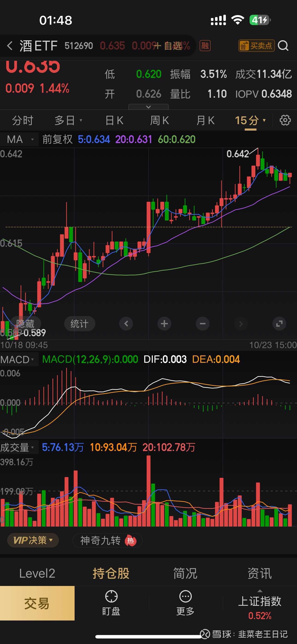
Task: Tap the 0.589 low price marker
Action: (x=35, y=333)
